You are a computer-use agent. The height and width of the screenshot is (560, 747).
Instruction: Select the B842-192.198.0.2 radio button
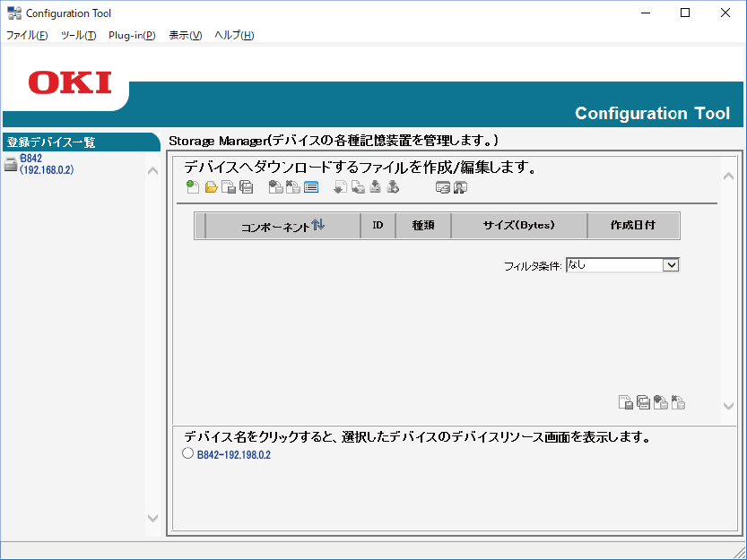click(187, 452)
